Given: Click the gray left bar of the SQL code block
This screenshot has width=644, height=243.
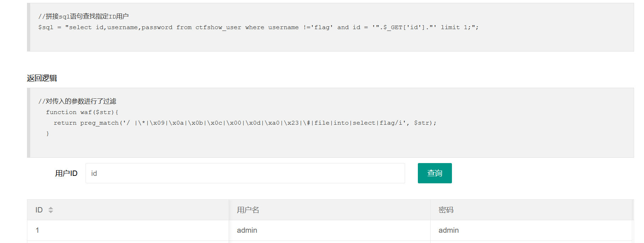Looking at the screenshot, I should (x=29, y=27).
